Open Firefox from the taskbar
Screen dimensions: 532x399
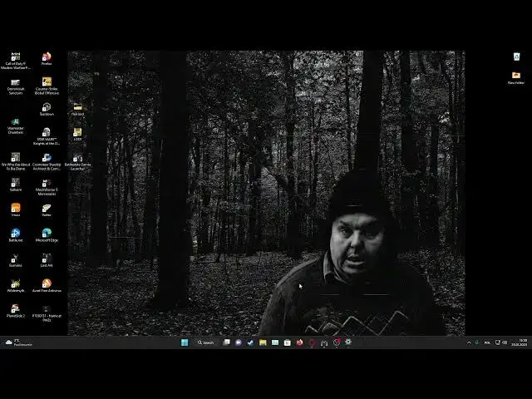pyautogui.click(x=299, y=342)
